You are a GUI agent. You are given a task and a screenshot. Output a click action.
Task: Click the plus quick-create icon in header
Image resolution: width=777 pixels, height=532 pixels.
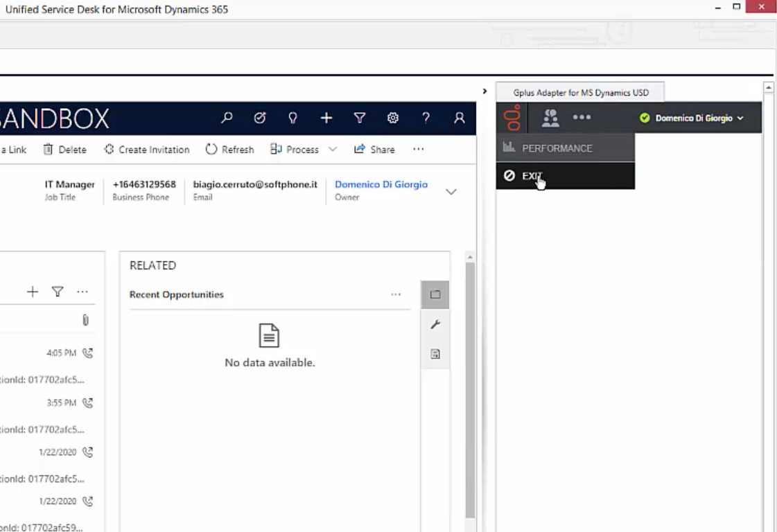click(x=326, y=118)
